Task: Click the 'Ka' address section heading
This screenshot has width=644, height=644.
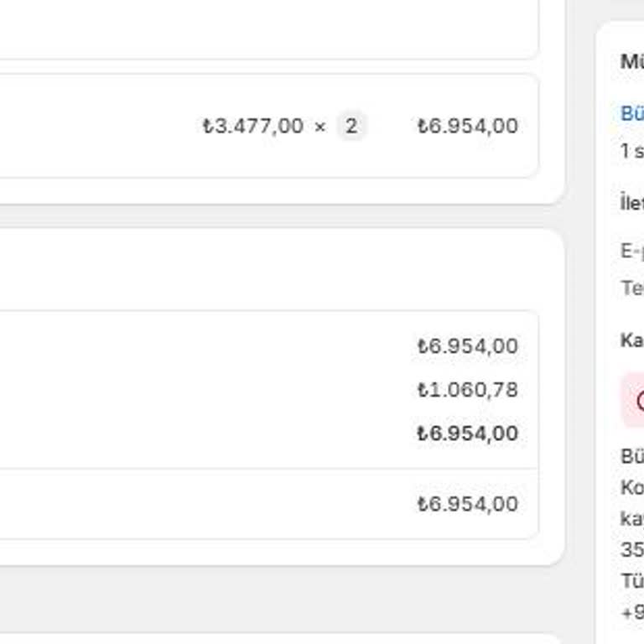Action: click(631, 340)
